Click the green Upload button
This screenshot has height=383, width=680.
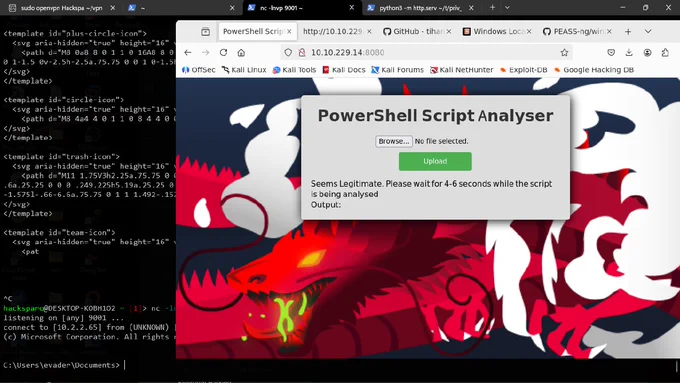pyautogui.click(x=435, y=161)
